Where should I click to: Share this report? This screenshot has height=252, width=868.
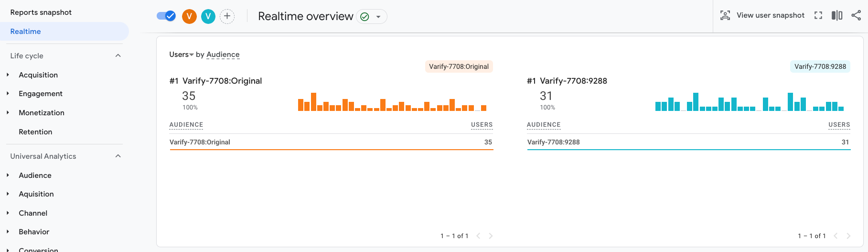(856, 15)
